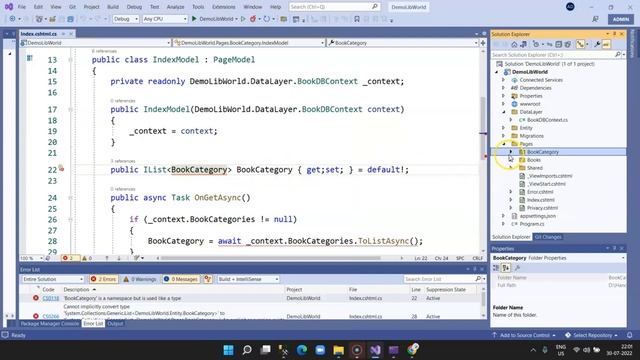Open the Debug menu
The height and width of the screenshot is (360, 640).
coord(134,7)
